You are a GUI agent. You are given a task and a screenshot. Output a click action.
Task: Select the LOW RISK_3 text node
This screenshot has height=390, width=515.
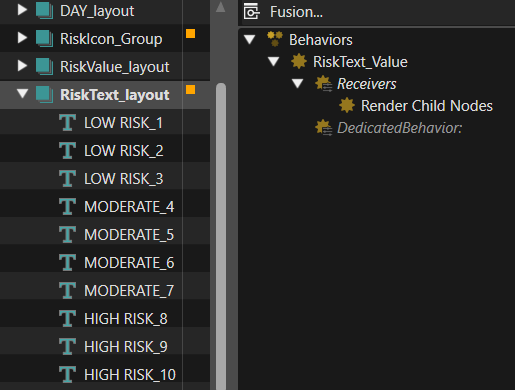(124, 179)
